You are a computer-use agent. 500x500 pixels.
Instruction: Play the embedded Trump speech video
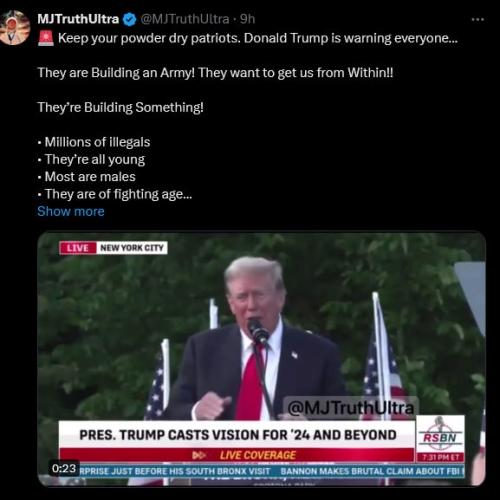[261, 359]
